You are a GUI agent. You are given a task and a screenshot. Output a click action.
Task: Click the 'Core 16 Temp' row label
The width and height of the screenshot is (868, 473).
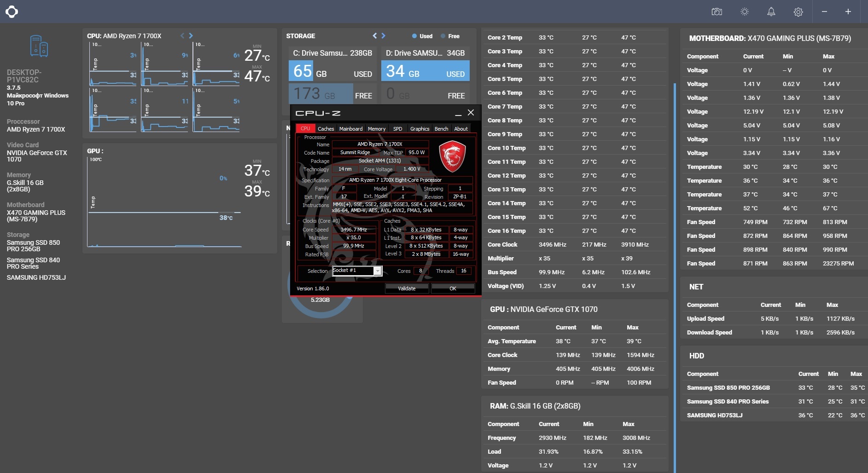pyautogui.click(x=507, y=231)
